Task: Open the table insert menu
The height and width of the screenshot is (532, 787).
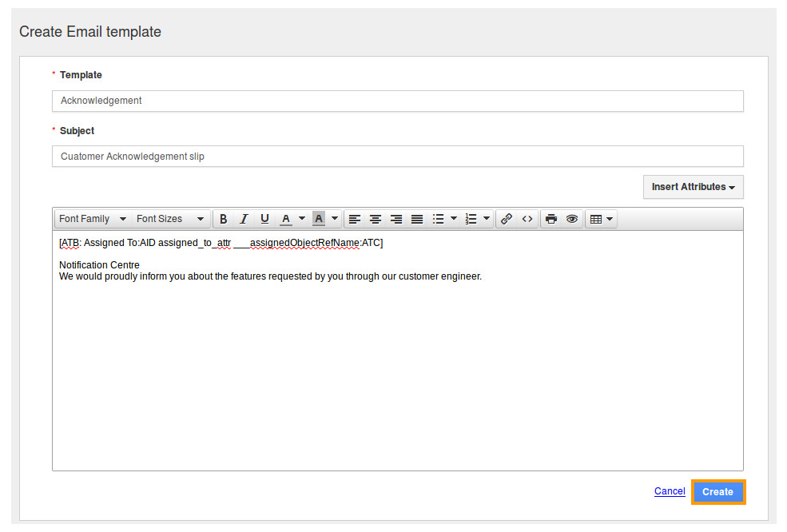Action: click(x=601, y=219)
